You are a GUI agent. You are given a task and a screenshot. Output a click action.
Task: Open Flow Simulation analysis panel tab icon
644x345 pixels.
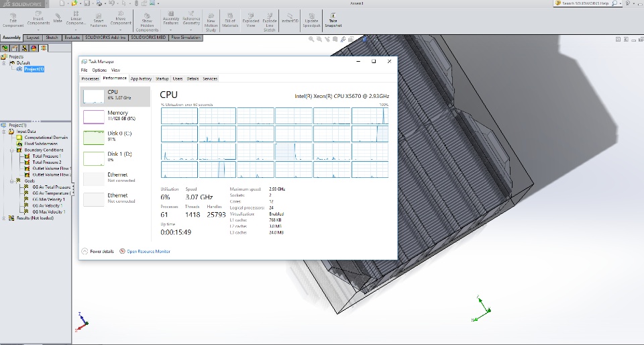44,48
